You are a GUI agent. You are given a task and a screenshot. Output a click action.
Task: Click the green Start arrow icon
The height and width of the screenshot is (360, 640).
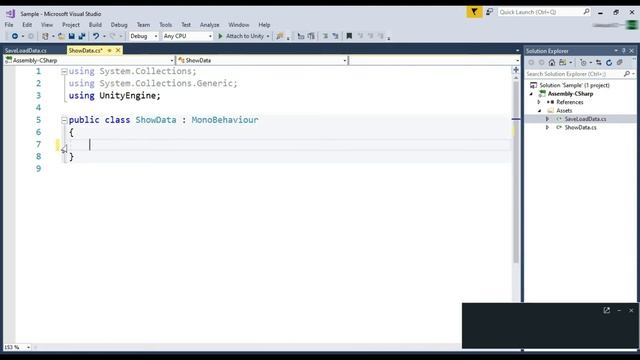pos(220,36)
